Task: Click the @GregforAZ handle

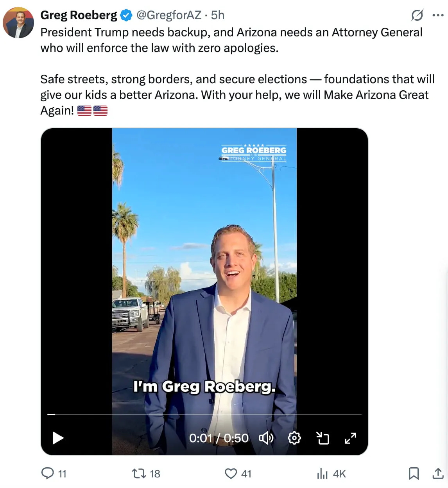Action: tap(168, 15)
